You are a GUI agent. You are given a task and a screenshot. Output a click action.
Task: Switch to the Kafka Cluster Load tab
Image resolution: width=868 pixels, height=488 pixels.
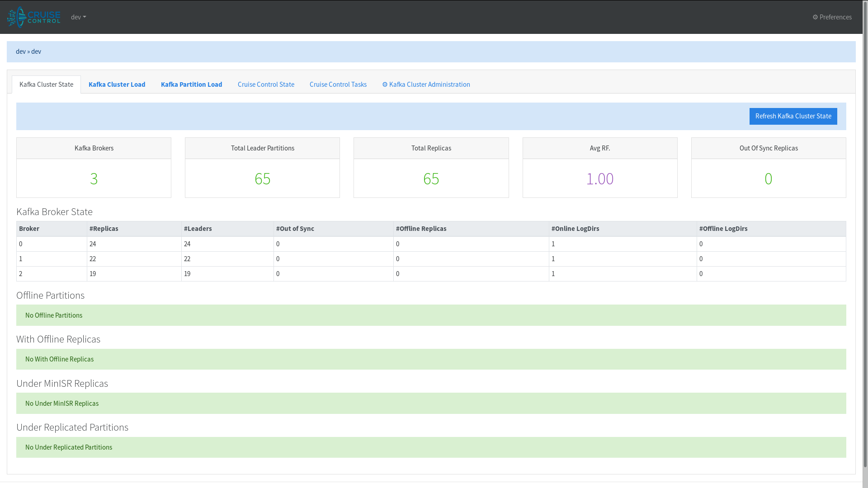[x=117, y=84]
